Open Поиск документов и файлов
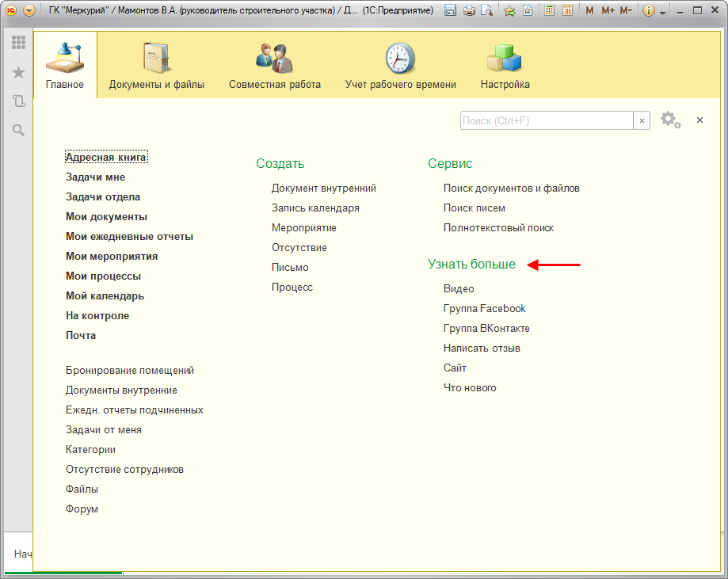Viewport: 728px width, 579px height. pos(511,189)
